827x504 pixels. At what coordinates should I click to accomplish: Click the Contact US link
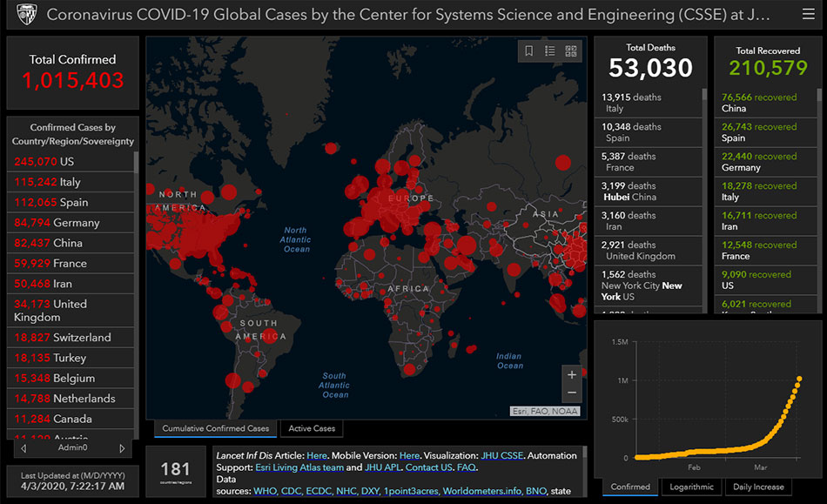point(428,467)
